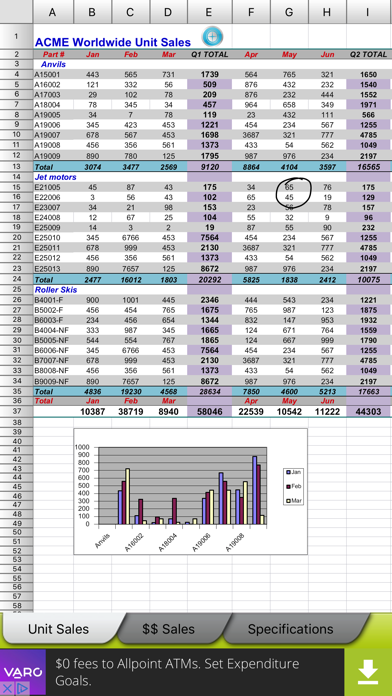Close the ad using the X icon
This screenshot has width=392, height=696.
[8, 688]
